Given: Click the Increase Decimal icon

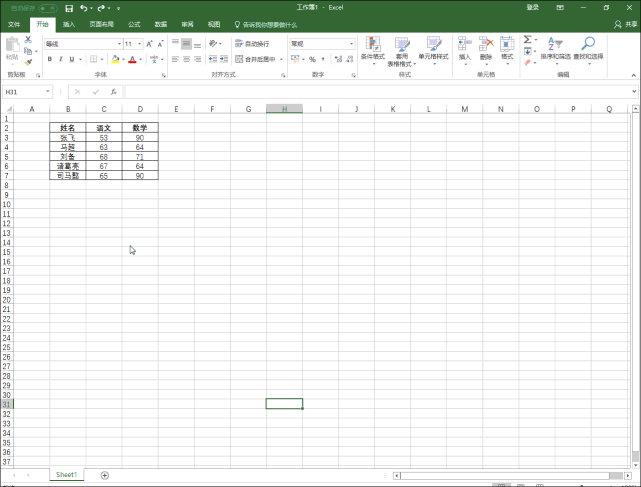Looking at the screenshot, I should 338,59.
